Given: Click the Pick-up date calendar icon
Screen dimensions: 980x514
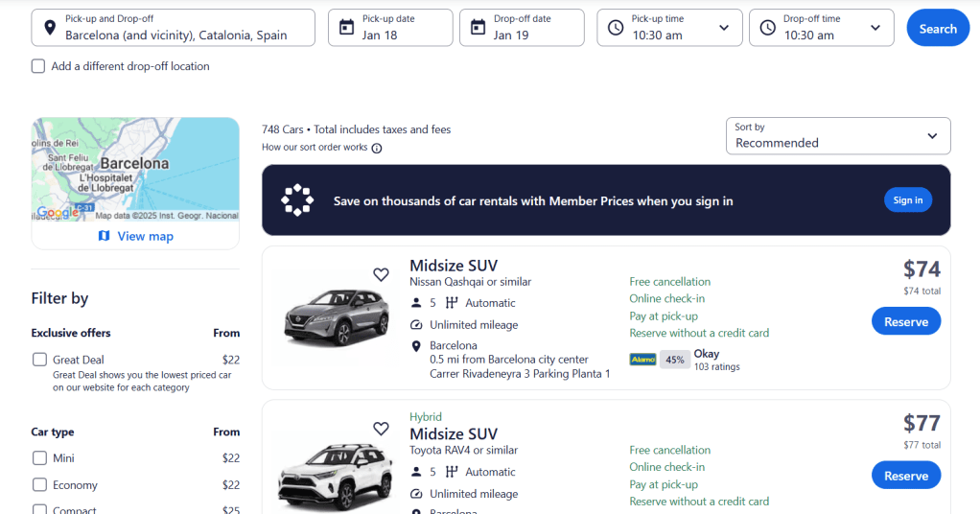Looking at the screenshot, I should [347, 28].
